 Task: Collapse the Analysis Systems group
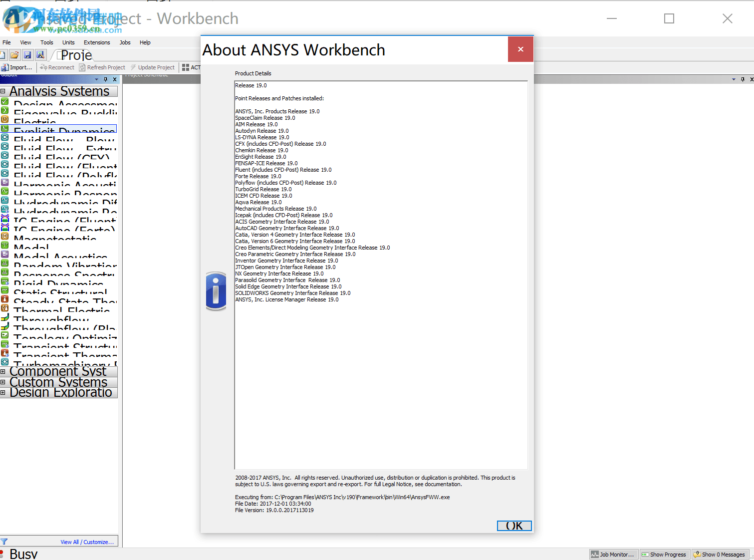pos(3,91)
